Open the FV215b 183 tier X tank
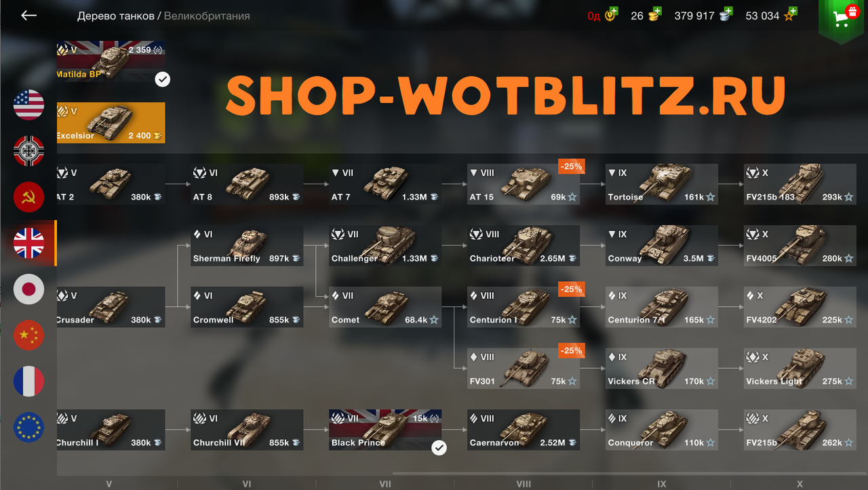 click(800, 184)
